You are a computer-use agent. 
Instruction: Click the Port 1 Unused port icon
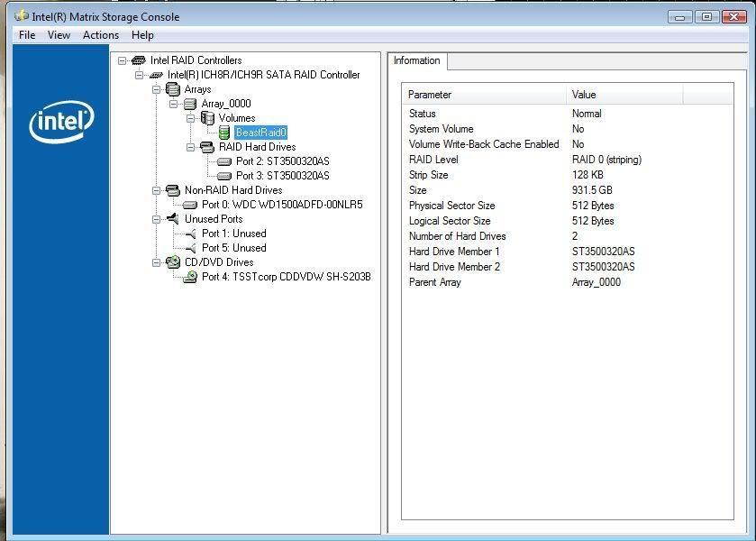point(189,234)
